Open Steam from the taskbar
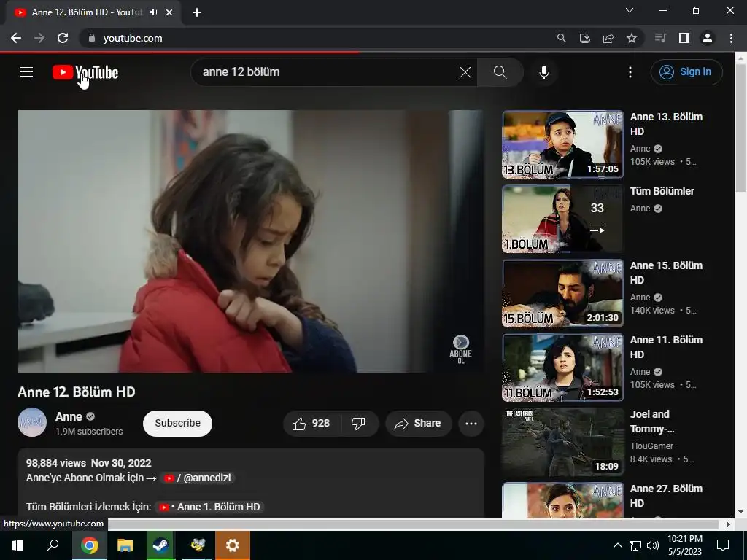 (x=160, y=545)
